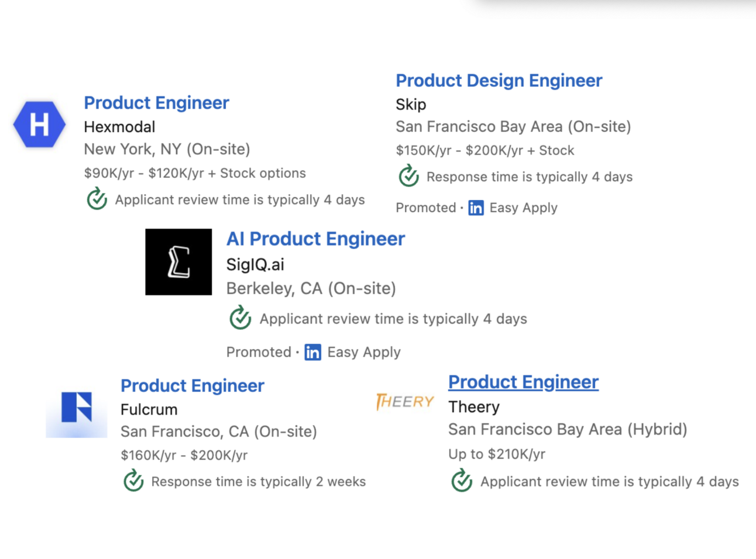This screenshot has height=559, width=756.
Task: Click the Skip company name
Action: (411, 105)
